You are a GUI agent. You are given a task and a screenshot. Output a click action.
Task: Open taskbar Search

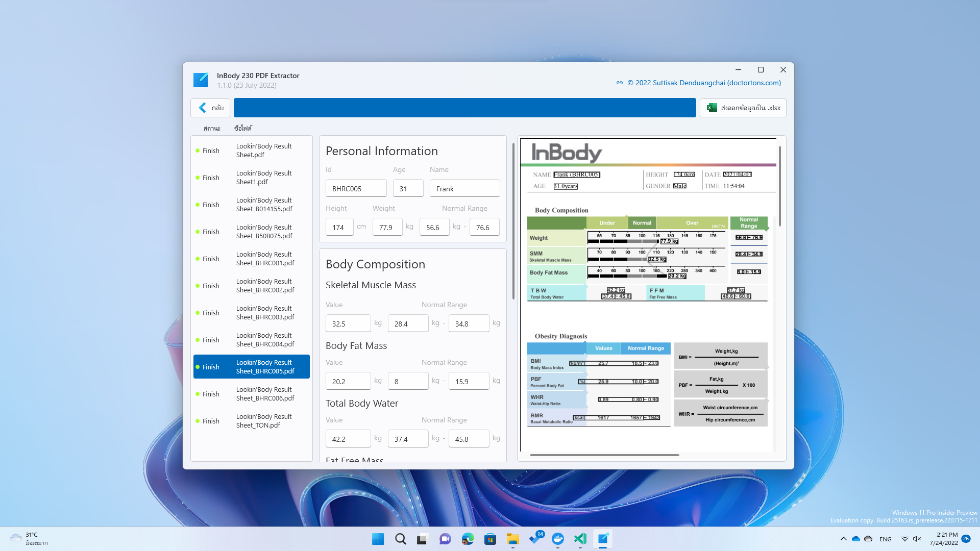[401, 539]
